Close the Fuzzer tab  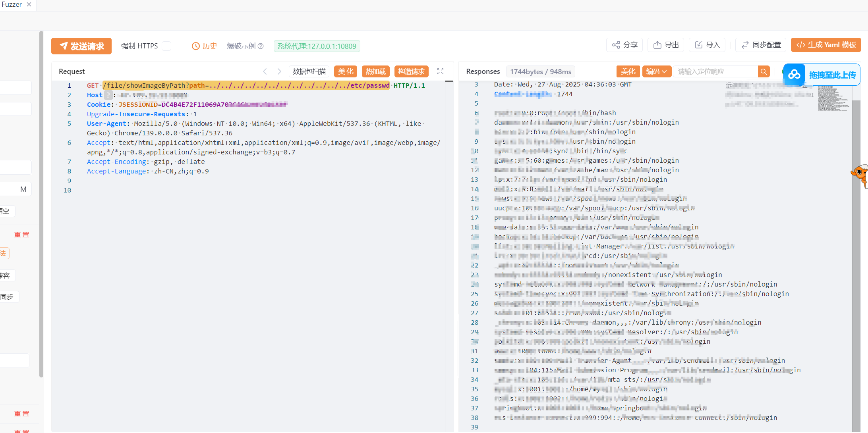29,4
